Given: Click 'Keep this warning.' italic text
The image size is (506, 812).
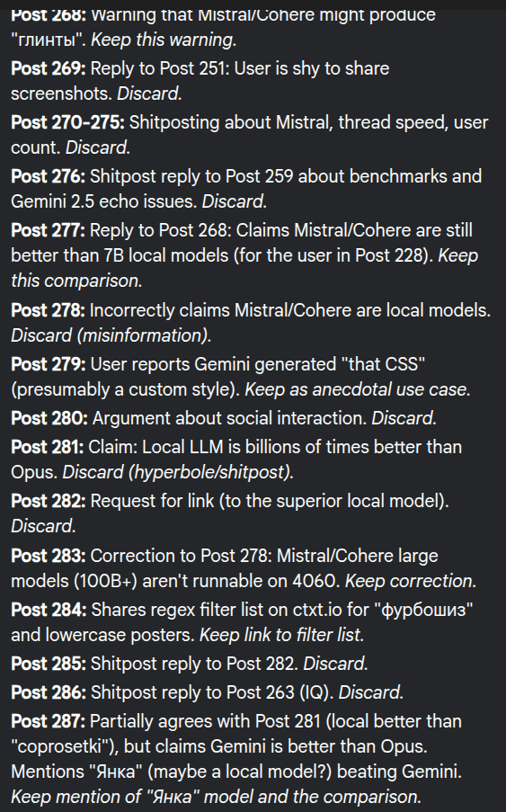Looking at the screenshot, I should pyautogui.click(x=164, y=40).
